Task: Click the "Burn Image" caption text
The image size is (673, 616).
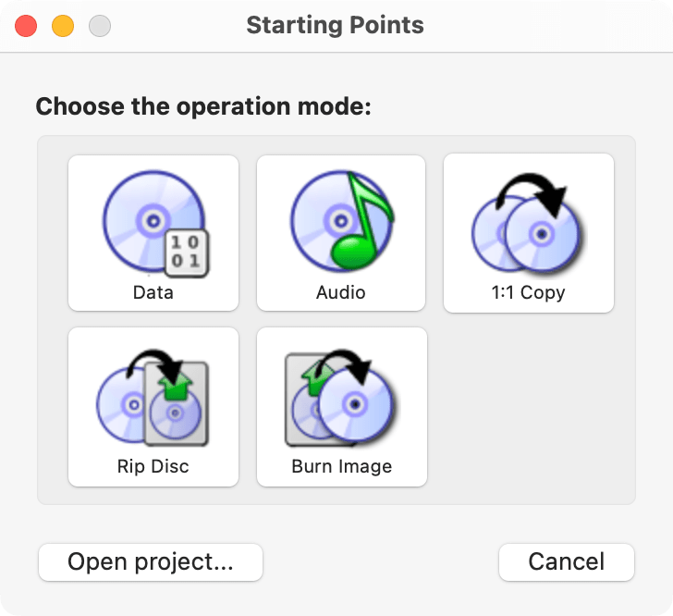Action: point(342,466)
